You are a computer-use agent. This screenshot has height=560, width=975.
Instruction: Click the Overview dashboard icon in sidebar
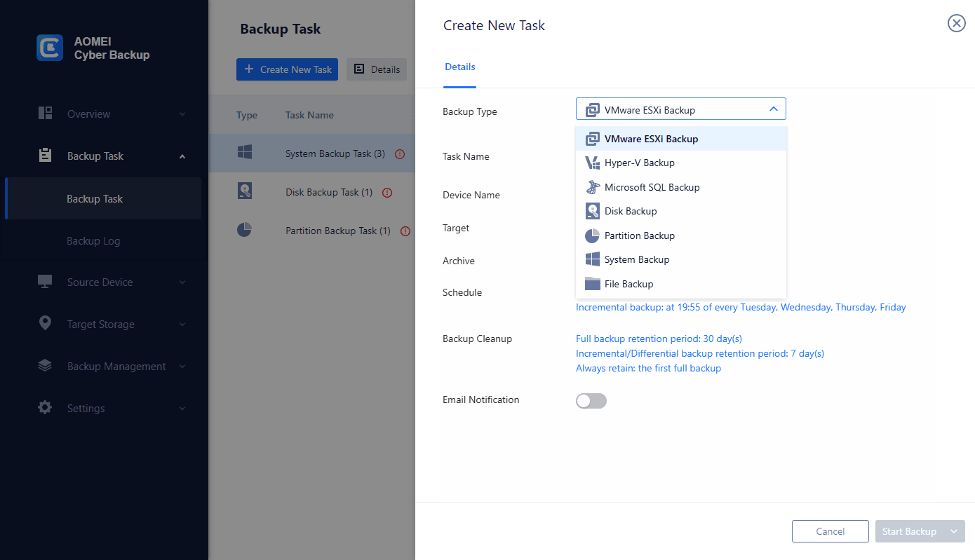coord(46,114)
